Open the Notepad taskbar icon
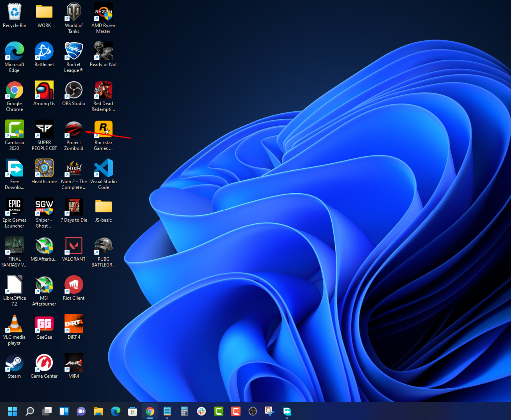The height and width of the screenshot is (420, 511). (167, 411)
